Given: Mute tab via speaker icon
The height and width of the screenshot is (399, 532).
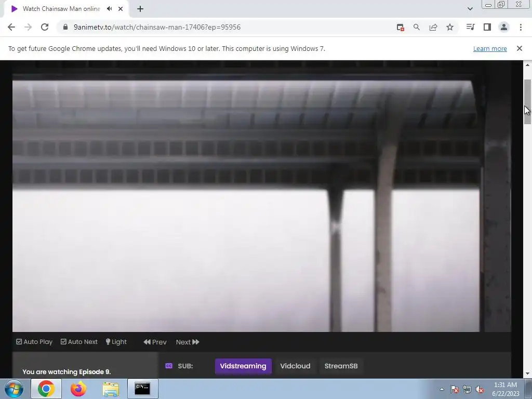Looking at the screenshot, I should tap(109, 9).
